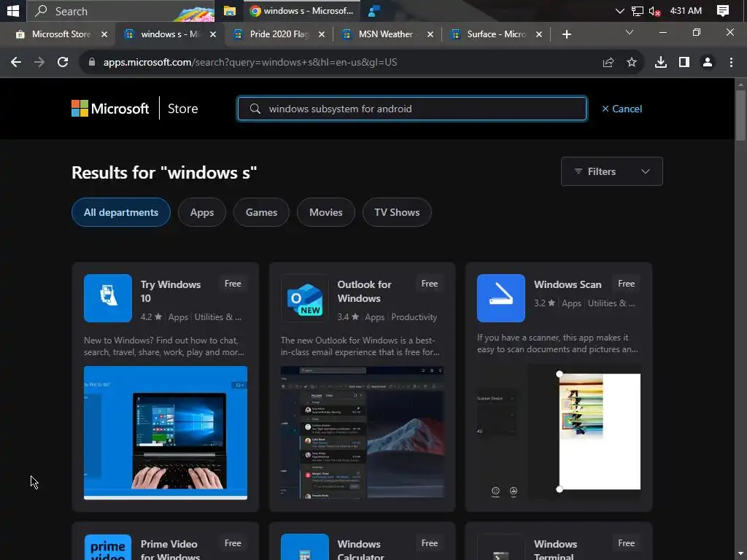The width and height of the screenshot is (747, 560).
Task: Close the MSN Weather tab
Action: [430, 34]
